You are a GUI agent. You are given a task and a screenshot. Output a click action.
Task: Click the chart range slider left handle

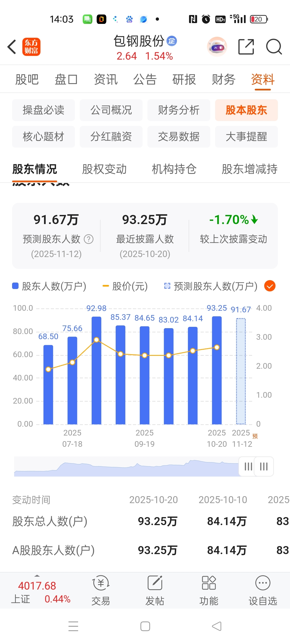point(248,466)
